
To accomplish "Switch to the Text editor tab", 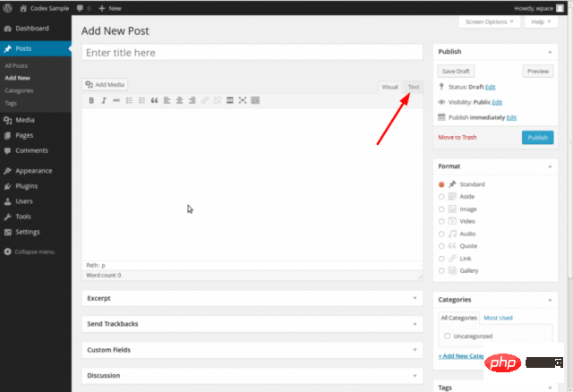I will point(414,87).
